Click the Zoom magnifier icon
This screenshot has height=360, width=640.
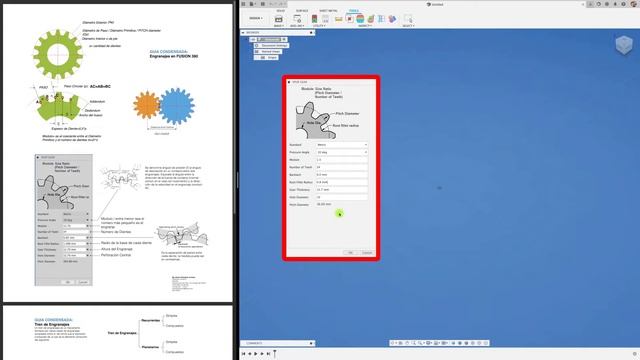coord(413,343)
